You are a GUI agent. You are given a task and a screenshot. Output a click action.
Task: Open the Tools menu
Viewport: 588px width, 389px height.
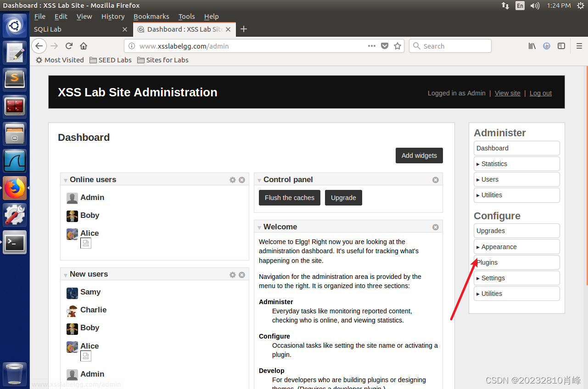(187, 17)
